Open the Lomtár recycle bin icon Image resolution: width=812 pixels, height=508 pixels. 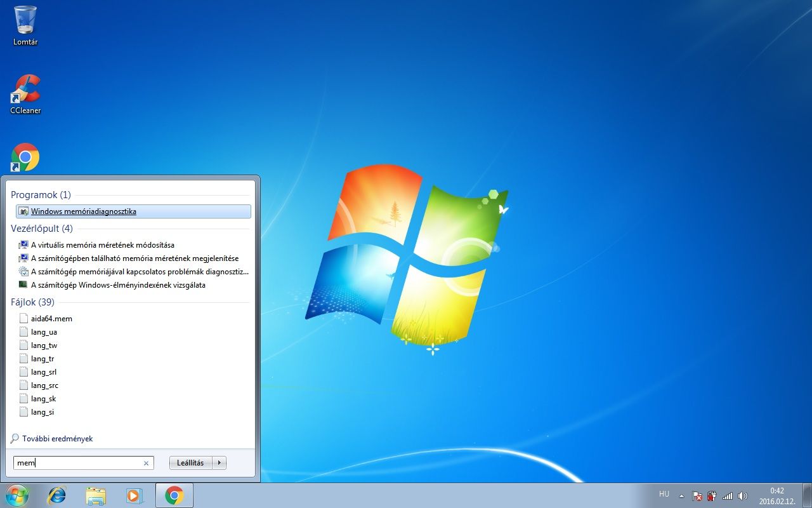(x=25, y=25)
